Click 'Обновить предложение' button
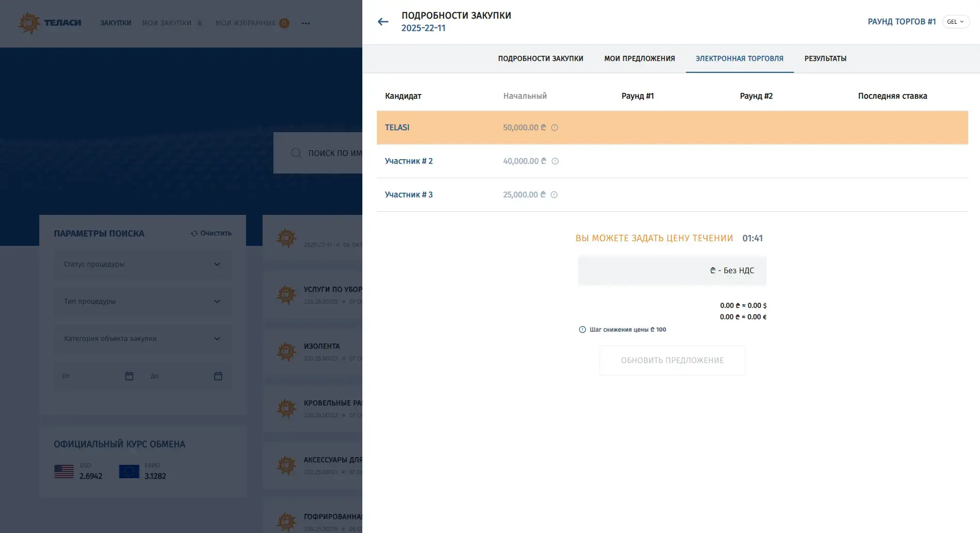Viewport: 980px width, 533px height. [x=672, y=360]
